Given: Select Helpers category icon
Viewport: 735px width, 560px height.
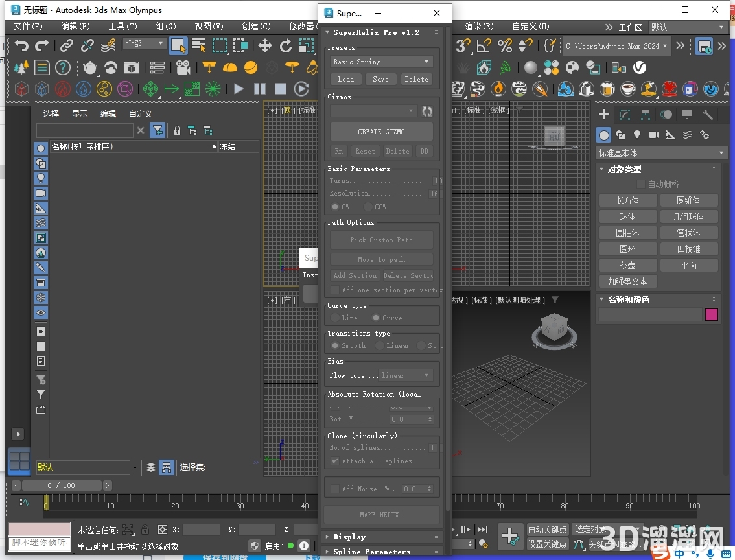Looking at the screenshot, I should [x=671, y=135].
